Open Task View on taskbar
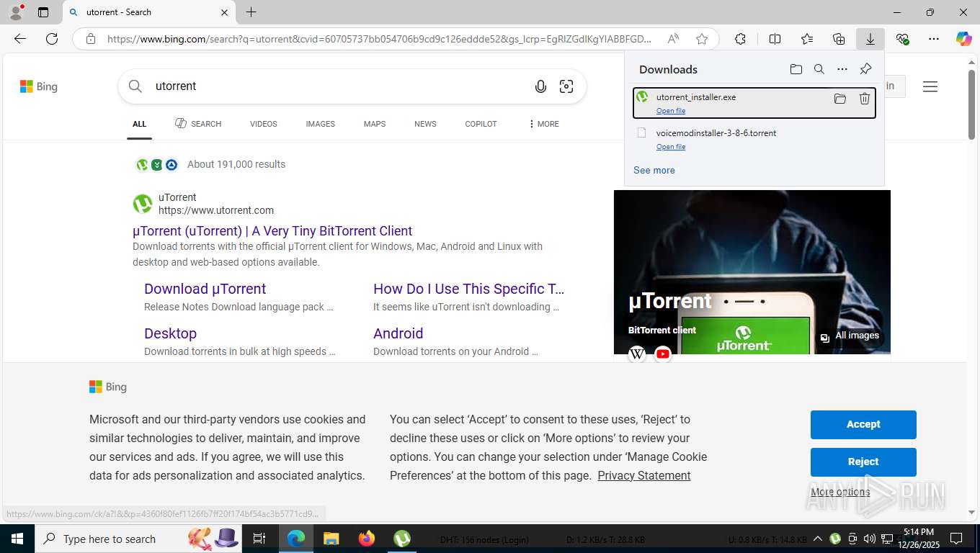 259,539
